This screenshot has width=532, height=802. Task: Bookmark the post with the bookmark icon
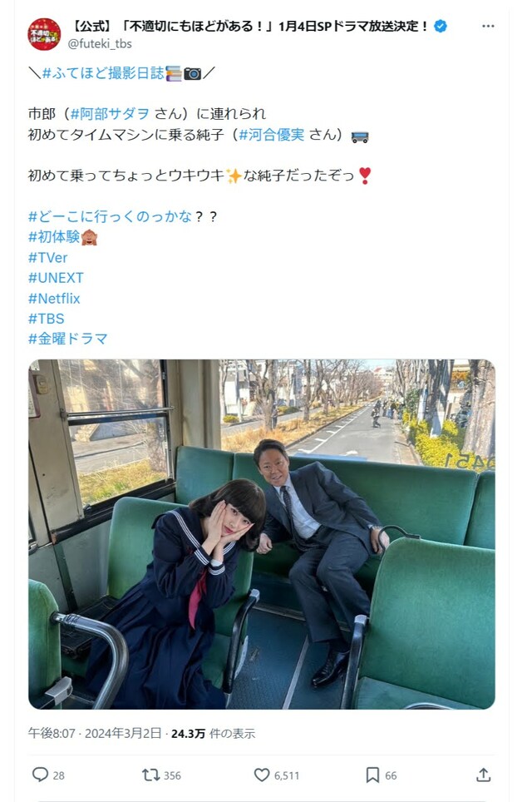[372, 775]
